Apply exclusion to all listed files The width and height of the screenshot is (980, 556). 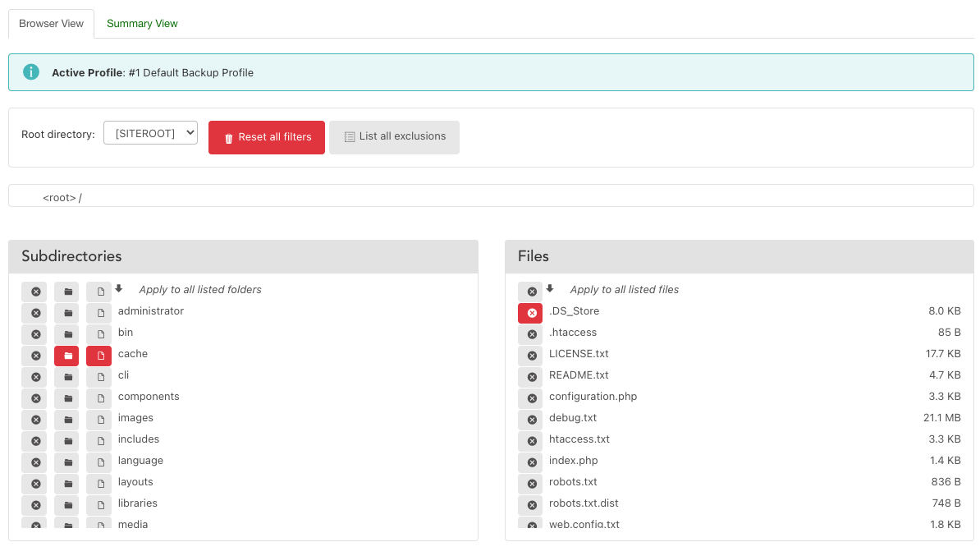pyautogui.click(x=531, y=292)
